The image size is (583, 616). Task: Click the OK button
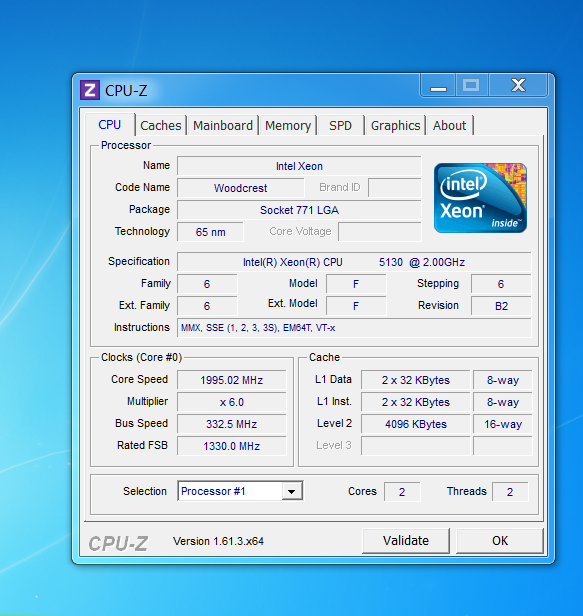tap(500, 541)
